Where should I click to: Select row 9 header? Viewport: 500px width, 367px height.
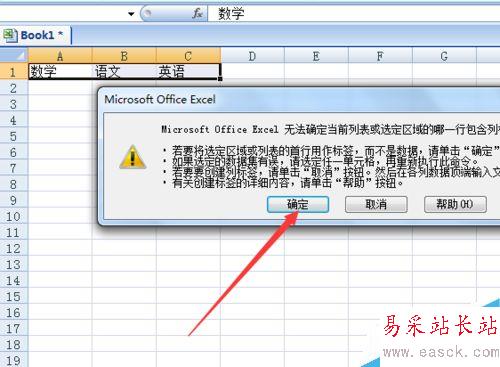click(x=14, y=200)
